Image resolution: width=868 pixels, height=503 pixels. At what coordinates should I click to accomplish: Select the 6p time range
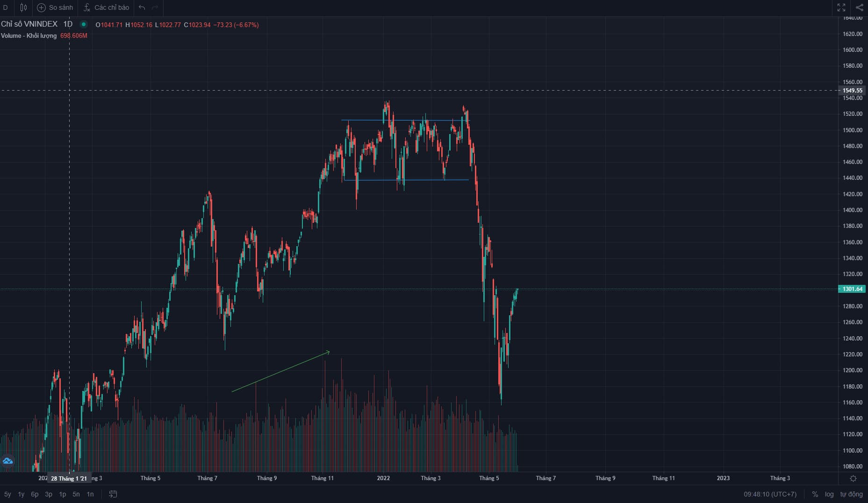point(35,494)
